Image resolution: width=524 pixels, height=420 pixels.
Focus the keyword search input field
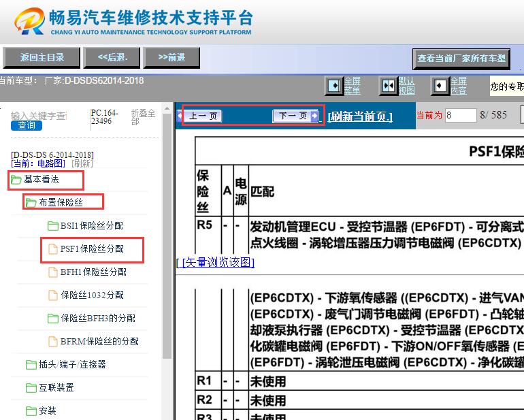coord(39,116)
